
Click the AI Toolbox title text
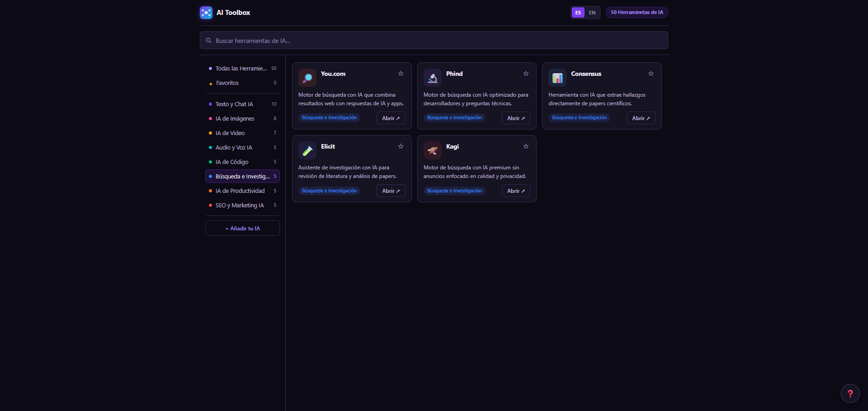[233, 13]
